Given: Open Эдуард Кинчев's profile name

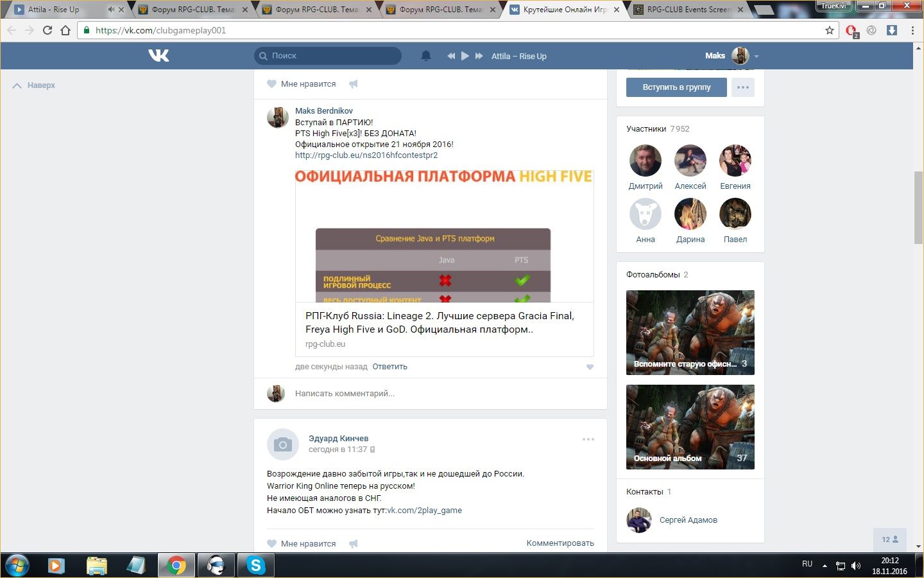Looking at the screenshot, I should tap(338, 439).
